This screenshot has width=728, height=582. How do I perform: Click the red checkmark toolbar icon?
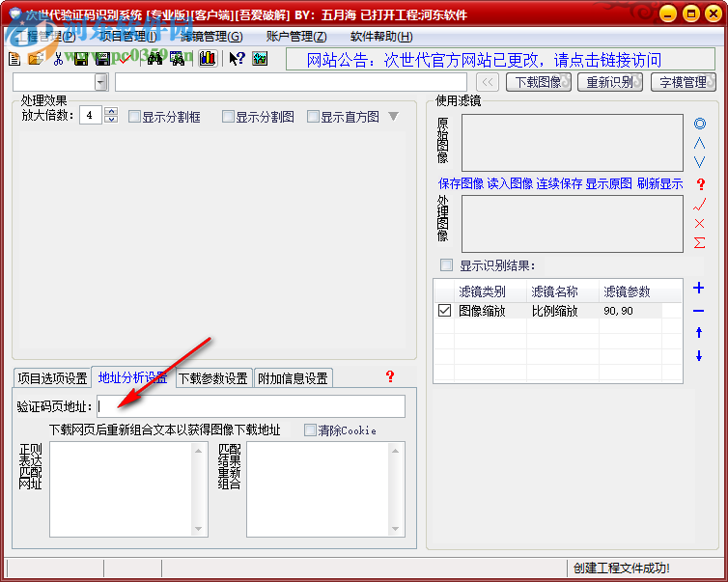tap(125, 59)
